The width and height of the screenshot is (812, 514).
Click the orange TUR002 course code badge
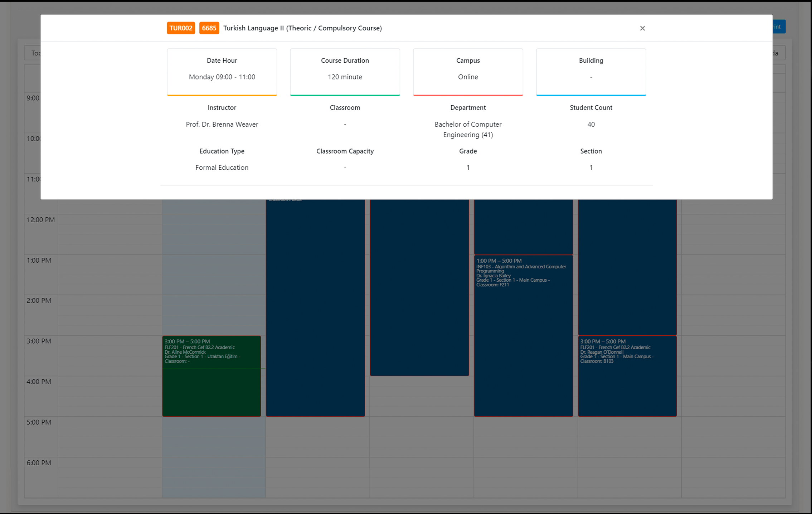pos(181,28)
